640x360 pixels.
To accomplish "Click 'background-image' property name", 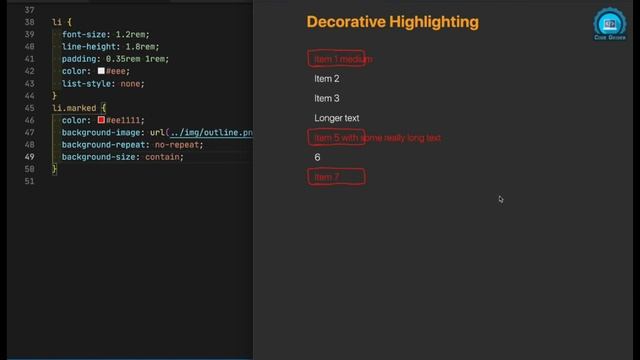I will pos(101,133).
